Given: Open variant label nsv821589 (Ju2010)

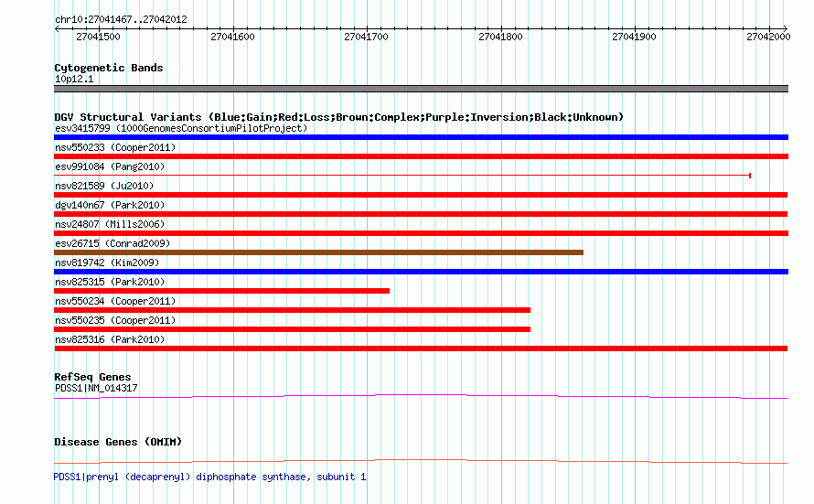Looking at the screenshot, I should coord(104,186).
